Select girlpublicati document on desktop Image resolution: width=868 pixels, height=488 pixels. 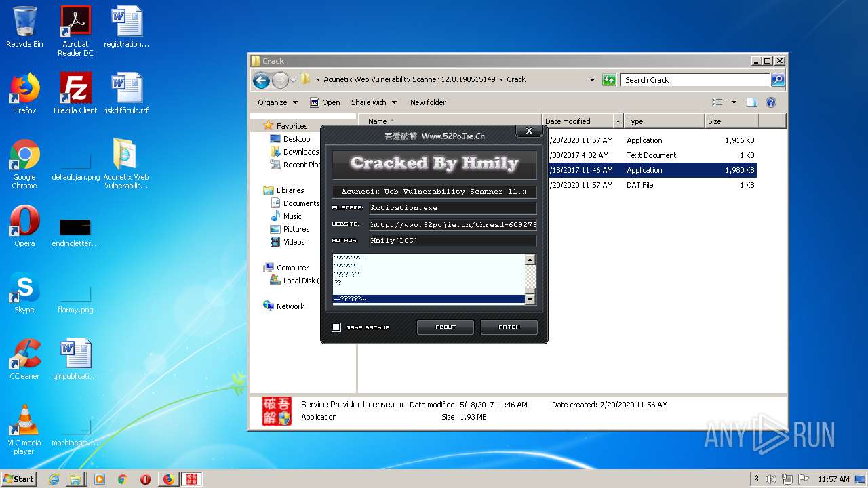[x=75, y=359]
